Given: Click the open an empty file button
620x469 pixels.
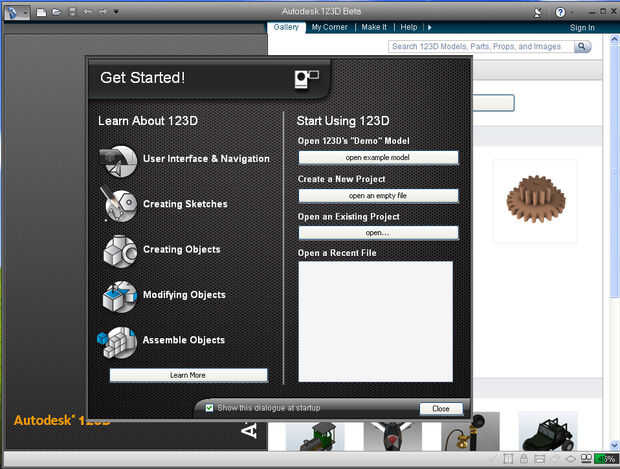Looking at the screenshot, I should coord(378,196).
